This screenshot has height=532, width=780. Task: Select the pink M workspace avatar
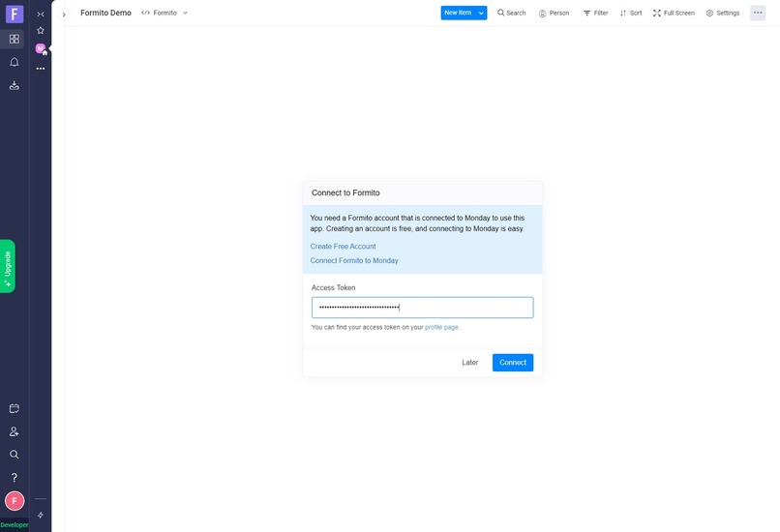coord(41,48)
